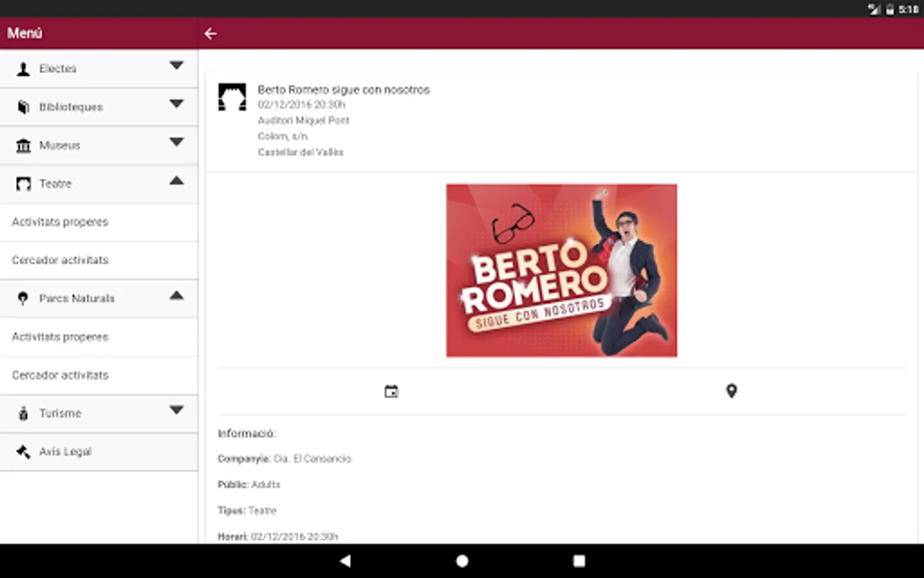Tap the Tipus: Teatre line
924x578 pixels.
click(x=247, y=511)
